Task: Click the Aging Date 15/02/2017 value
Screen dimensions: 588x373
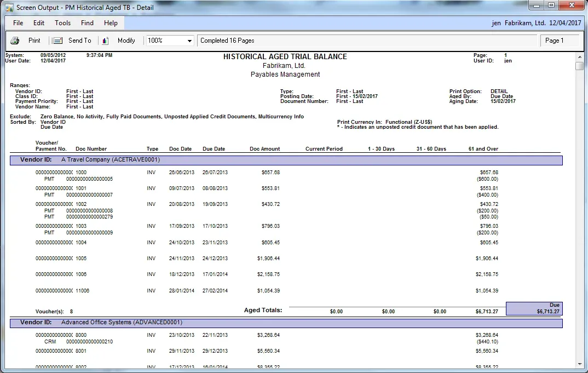Action: [x=503, y=101]
